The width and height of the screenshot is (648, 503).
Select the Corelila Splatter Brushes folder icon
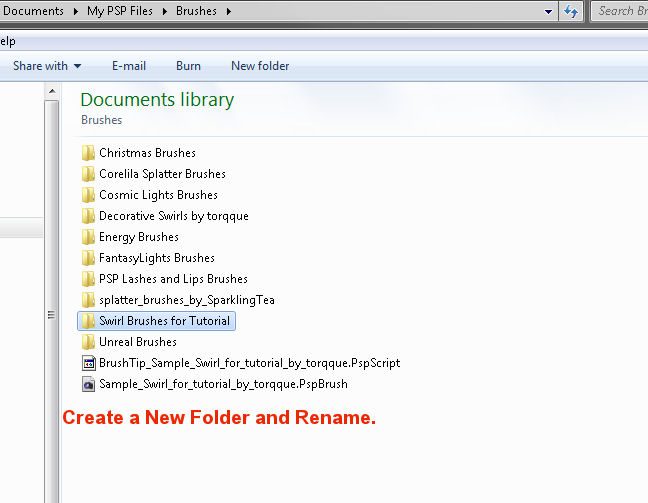pos(88,174)
